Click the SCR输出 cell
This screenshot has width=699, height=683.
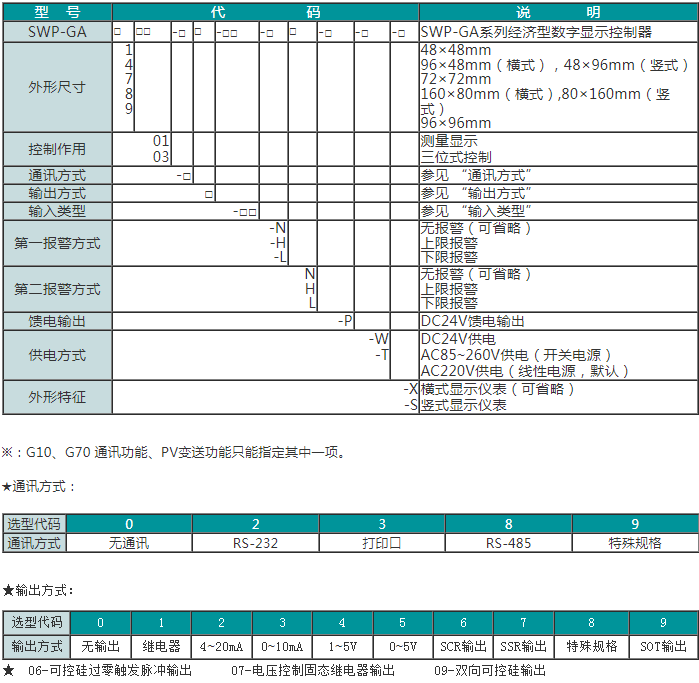point(463,646)
